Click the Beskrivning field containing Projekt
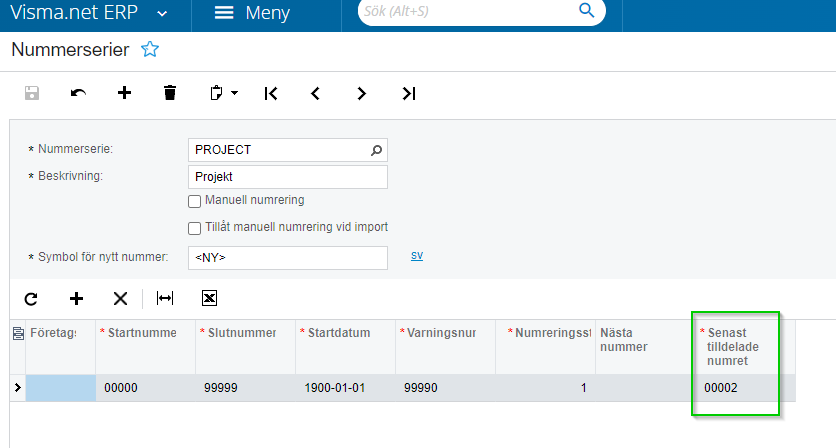Screen dimensions: 836x448 (288, 177)
